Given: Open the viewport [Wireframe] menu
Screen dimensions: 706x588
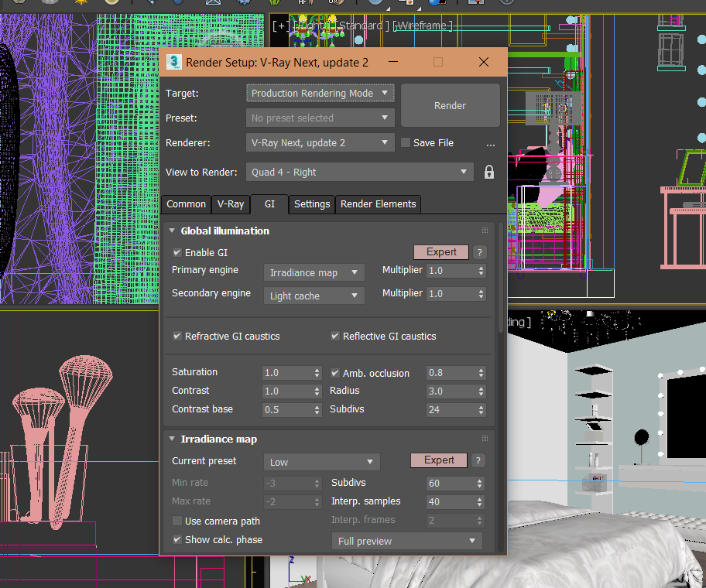Looking at the screenshot, I should [423, 26].
